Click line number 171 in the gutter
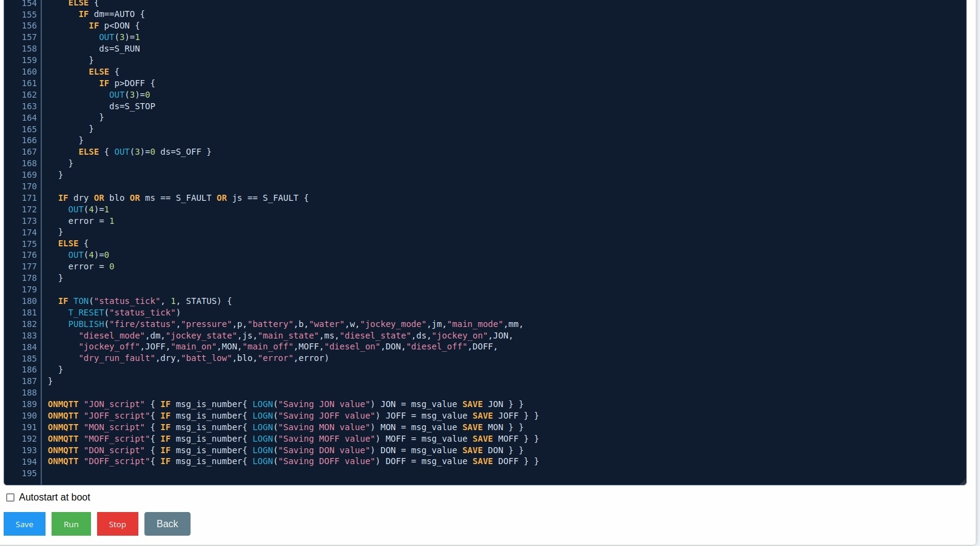 (29, 198)
